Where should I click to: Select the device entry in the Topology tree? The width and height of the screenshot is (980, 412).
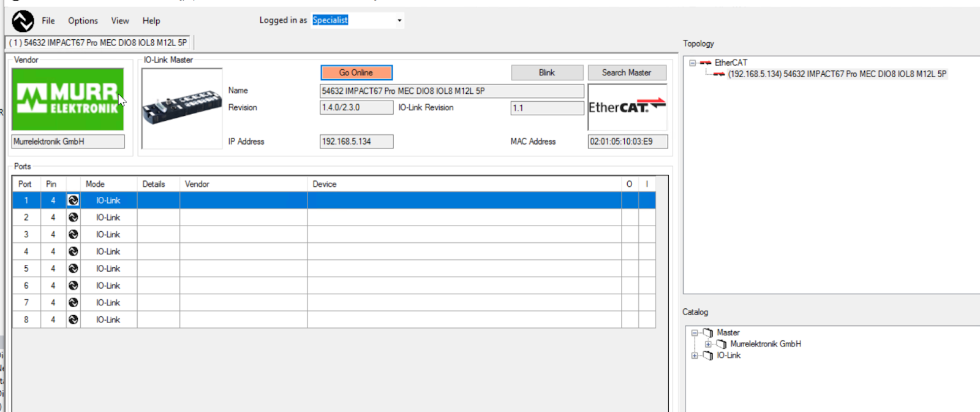[837, 74]
